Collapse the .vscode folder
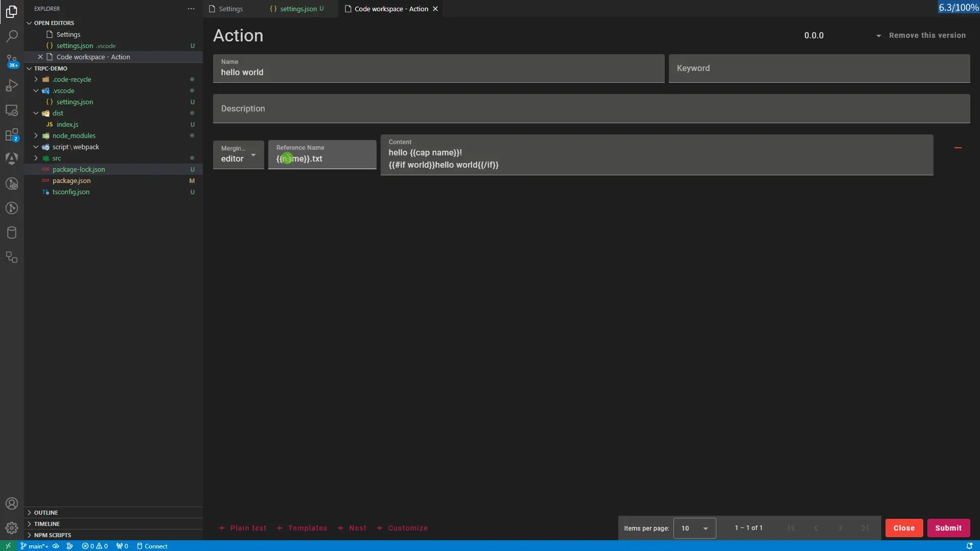 coord(36,90)
